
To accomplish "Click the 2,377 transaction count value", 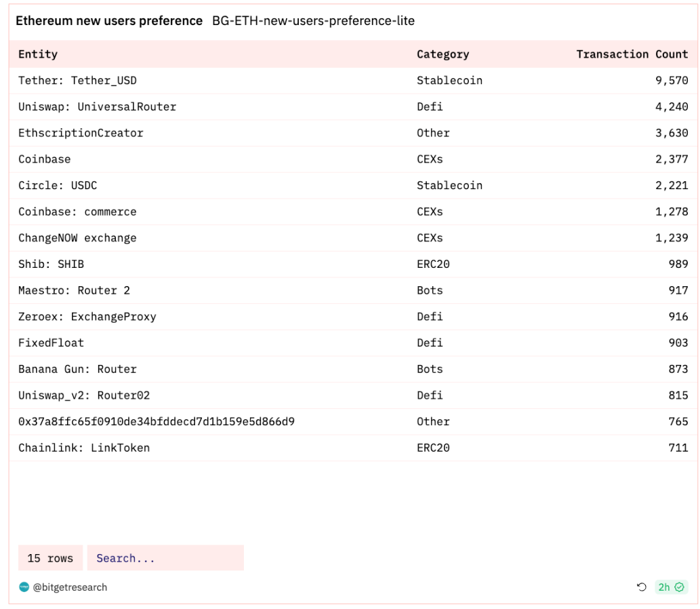I will coord(672,159).
